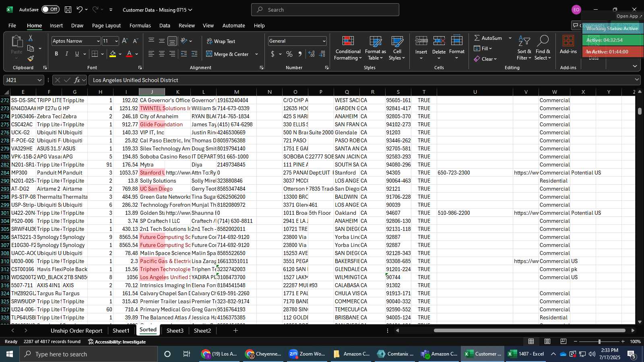Screen dimensions: 644x362
Task: Click the top Search box
Action: (x=325, y=10)
